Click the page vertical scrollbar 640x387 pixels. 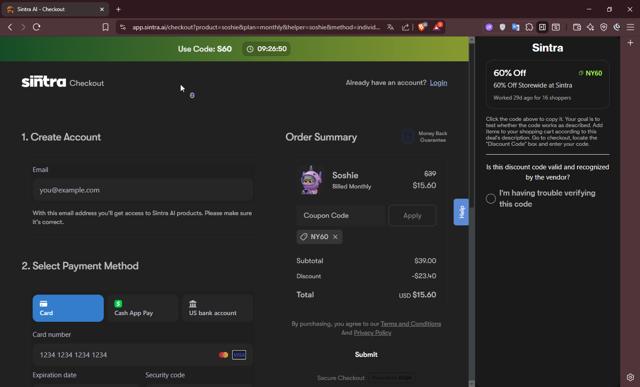471,212
